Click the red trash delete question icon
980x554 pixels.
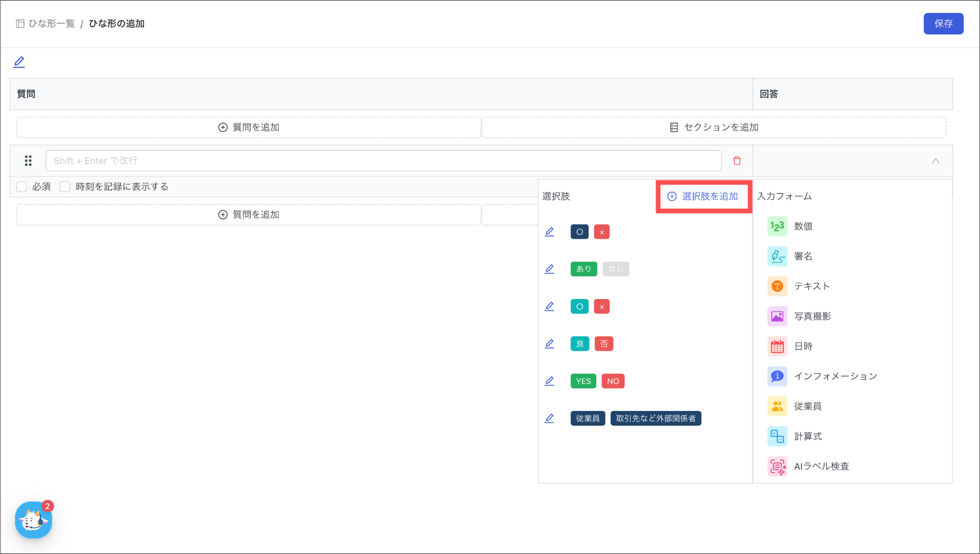[x=737, y=161]
